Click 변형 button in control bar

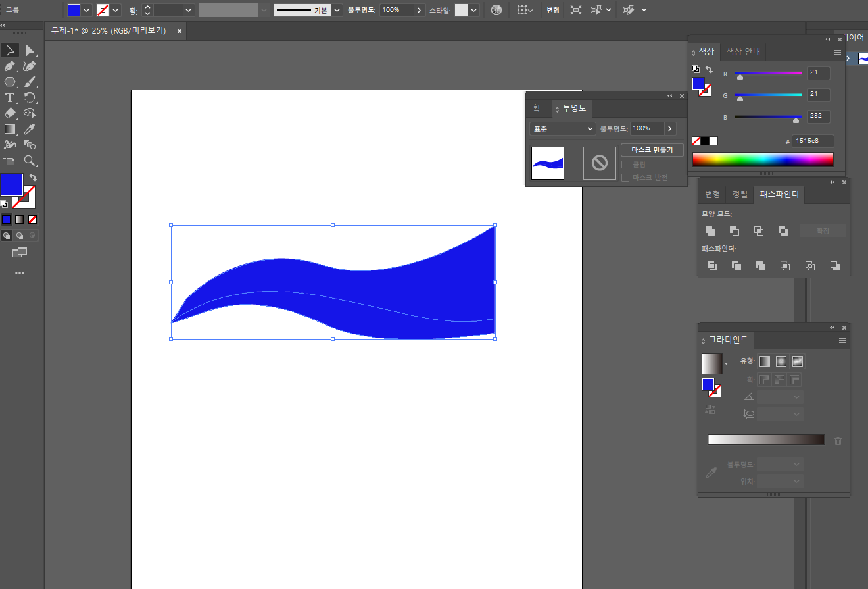(553, 10)
